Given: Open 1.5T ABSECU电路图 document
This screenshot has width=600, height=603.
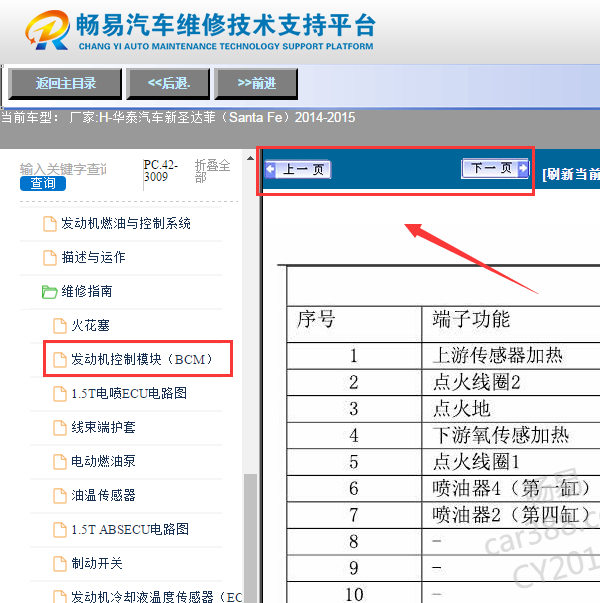Looking at the screenshot, I should [x=130, y=529].
